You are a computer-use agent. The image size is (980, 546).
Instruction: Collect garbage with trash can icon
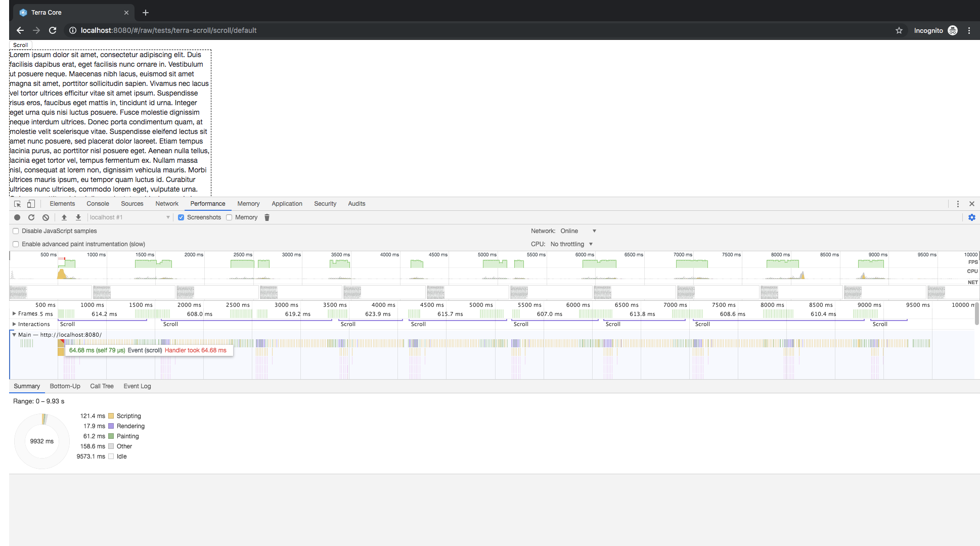pos(267,217)
